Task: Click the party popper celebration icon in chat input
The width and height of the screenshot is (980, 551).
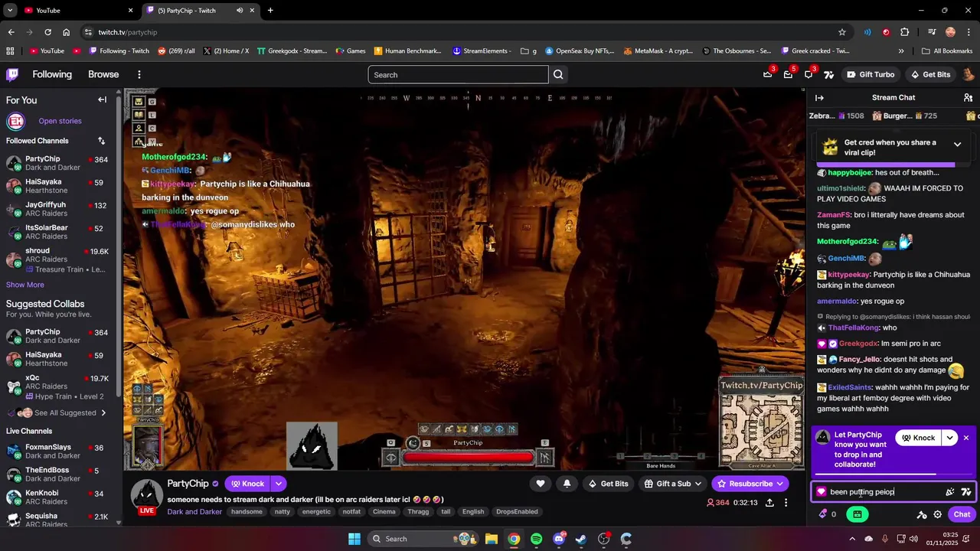Action: [950, 492]
